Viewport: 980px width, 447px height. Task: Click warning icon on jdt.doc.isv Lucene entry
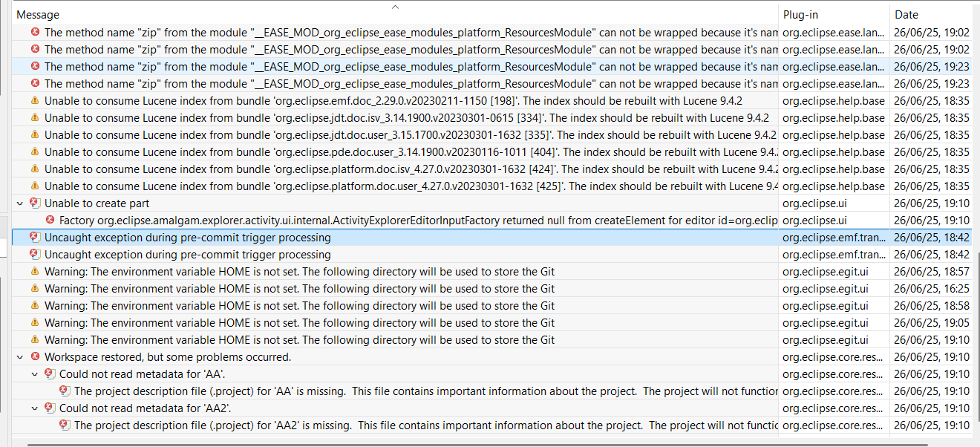click(x=34, y=118)
